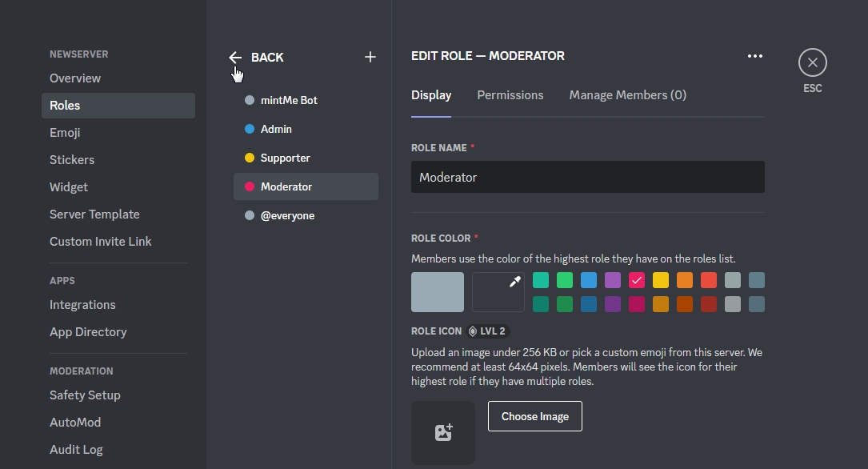Select the default gray role color

437,292
